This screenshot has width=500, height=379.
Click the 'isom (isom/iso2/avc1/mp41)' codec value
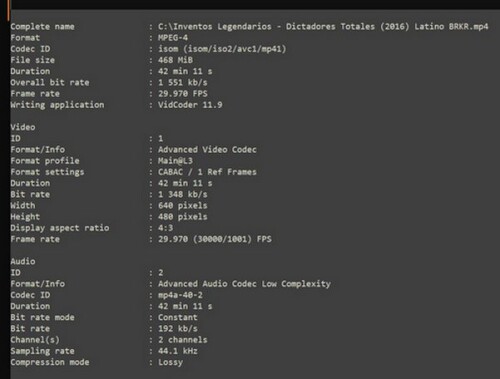click(x=222, y=49)
